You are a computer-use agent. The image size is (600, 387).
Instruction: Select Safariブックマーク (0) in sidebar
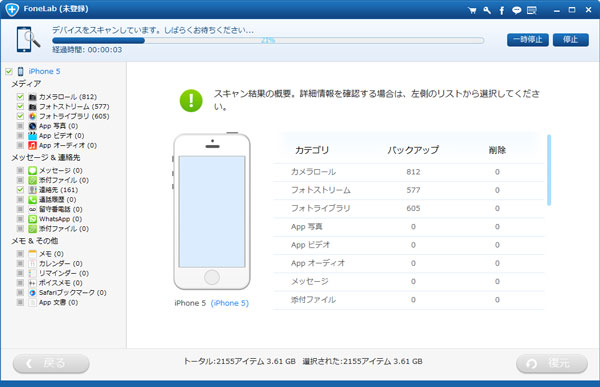click(73, 292)
